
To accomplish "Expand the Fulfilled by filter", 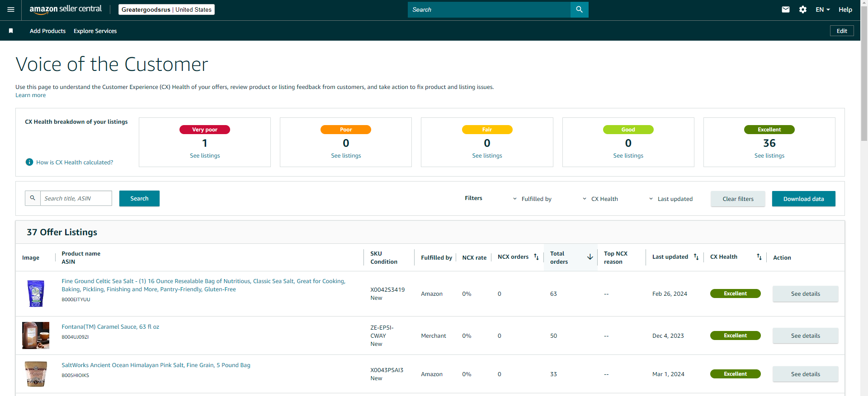I will 532,199.
